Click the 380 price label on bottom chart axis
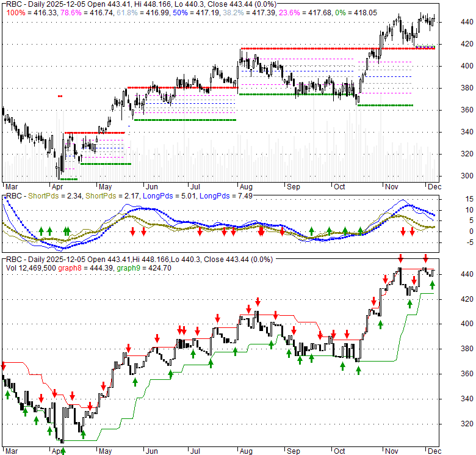This screenshot has height=455, width=476. pyautogui.click(x=467, y=349)
